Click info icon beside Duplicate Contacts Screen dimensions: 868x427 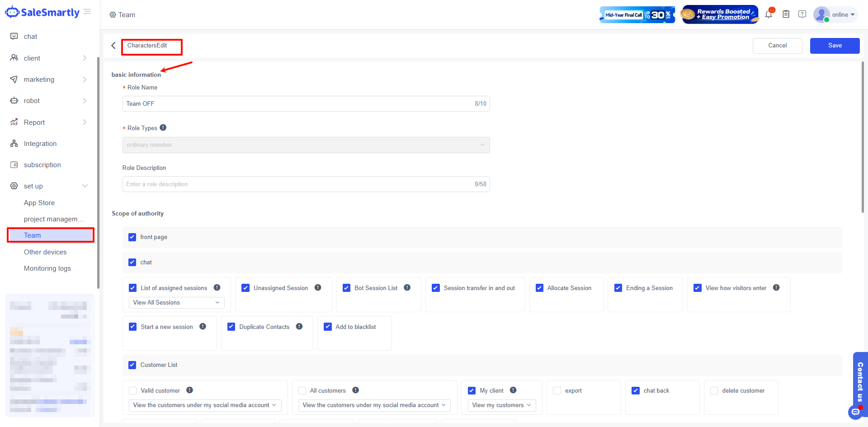click(x=299, y=327)
